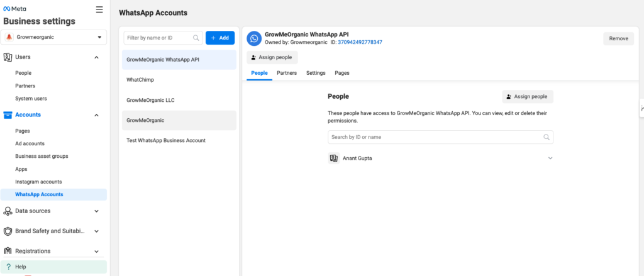Expand Anant Gupta's permissions row
644x276 pixels.
click(550, 158)
